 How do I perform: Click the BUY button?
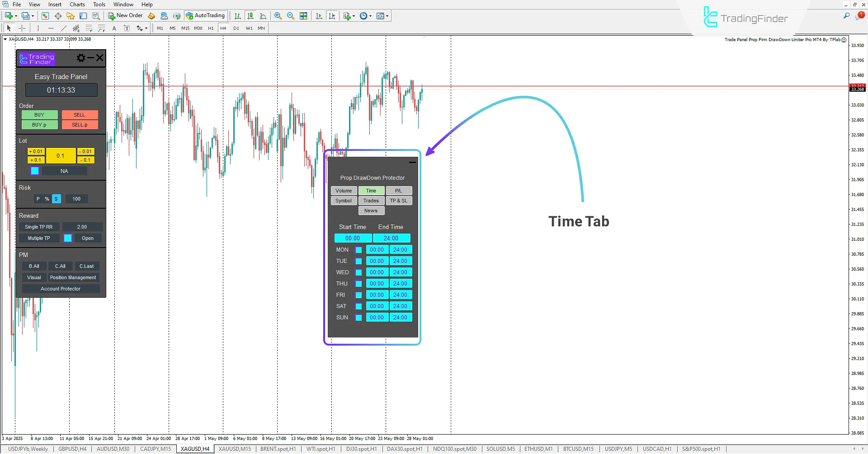pyautogui.click(x=39, y=115)
